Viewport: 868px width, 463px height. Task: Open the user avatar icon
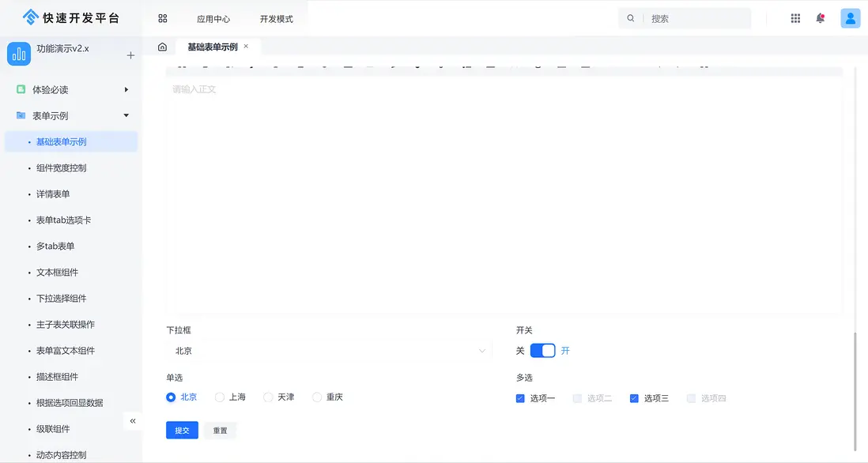click(850, 17)
